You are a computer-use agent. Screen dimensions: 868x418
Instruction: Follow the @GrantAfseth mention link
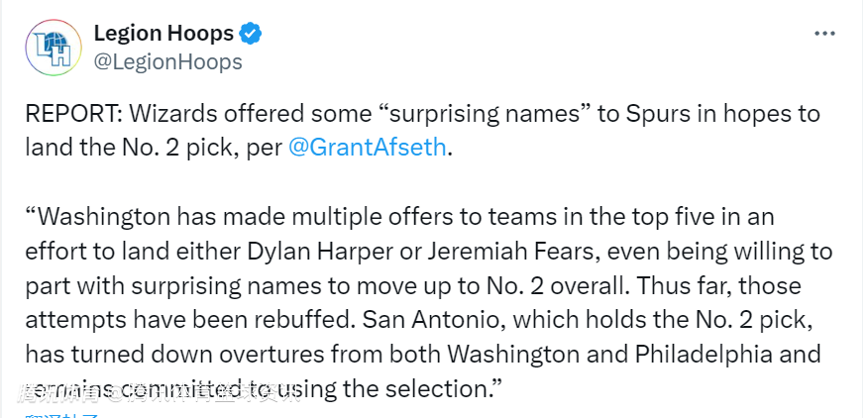coord(367,148)
